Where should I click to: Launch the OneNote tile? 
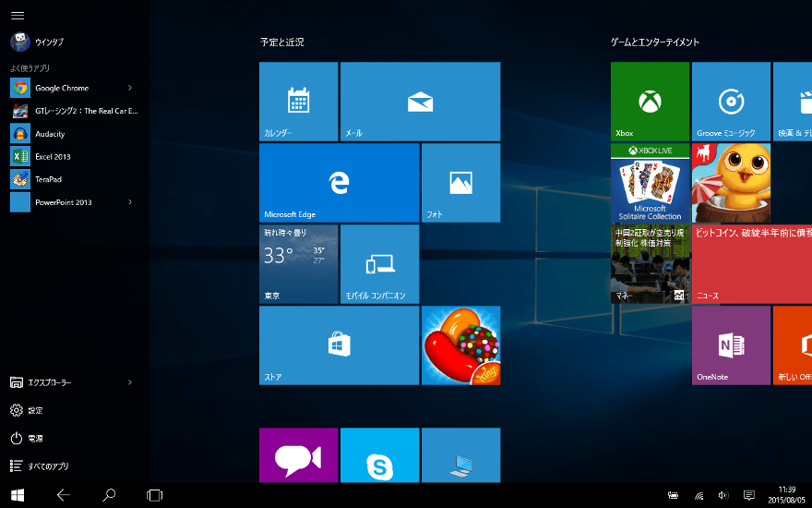[x=731, y=345]
